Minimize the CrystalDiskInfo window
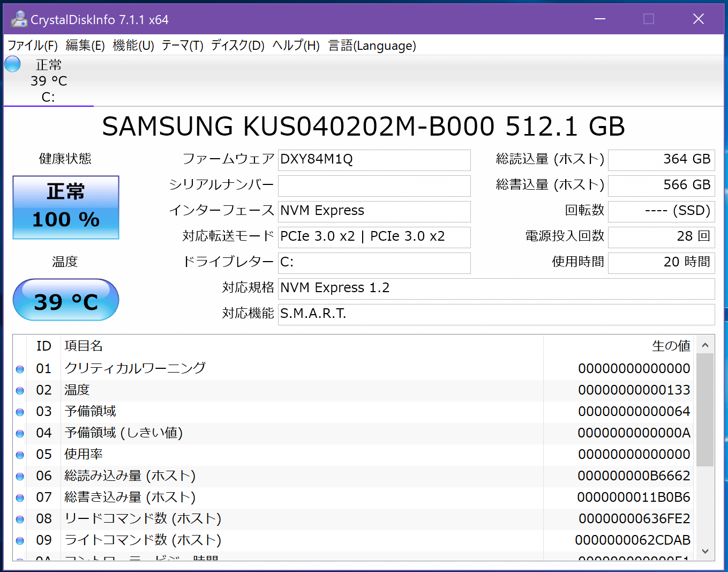 click(600, 19)
